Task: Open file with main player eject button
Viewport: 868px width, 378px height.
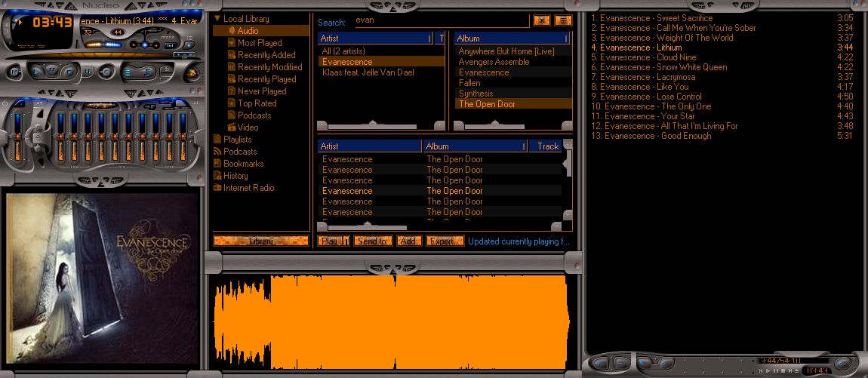Action: coord(106,72)
